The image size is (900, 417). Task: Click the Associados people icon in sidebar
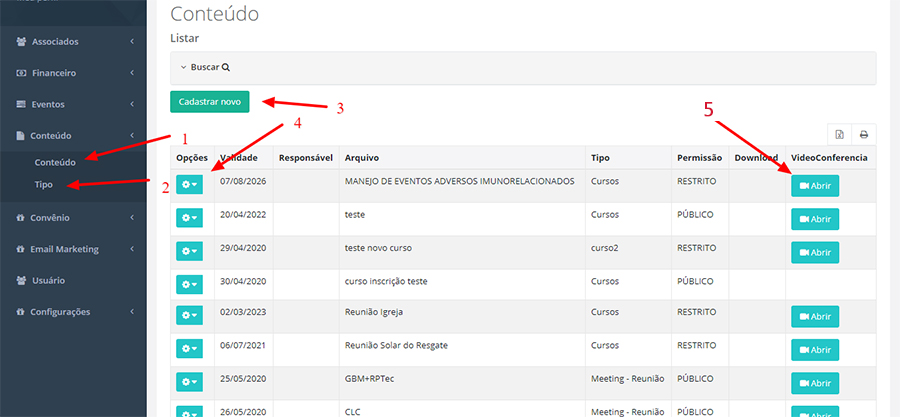[x=22, y=42]
